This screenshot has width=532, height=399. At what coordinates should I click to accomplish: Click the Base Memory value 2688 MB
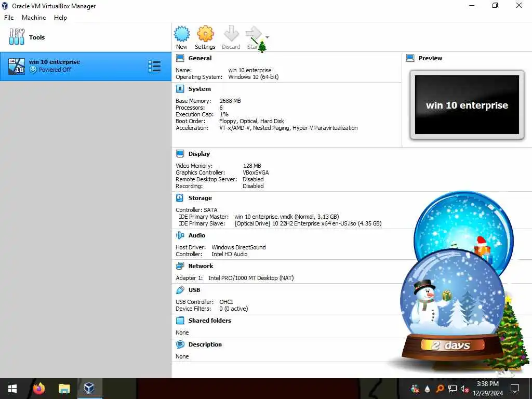(x=230, y=101)
